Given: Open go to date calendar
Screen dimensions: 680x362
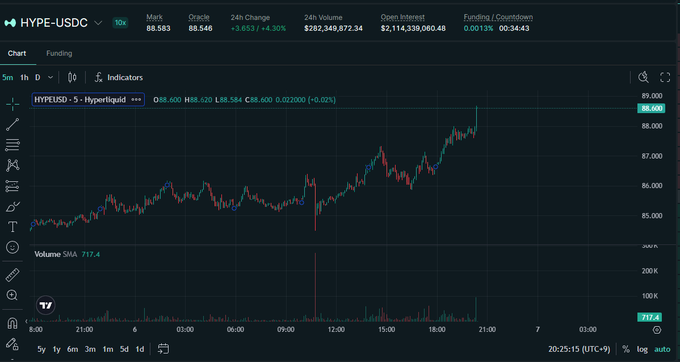Looking at the screenshot, I should pos(163,349).
